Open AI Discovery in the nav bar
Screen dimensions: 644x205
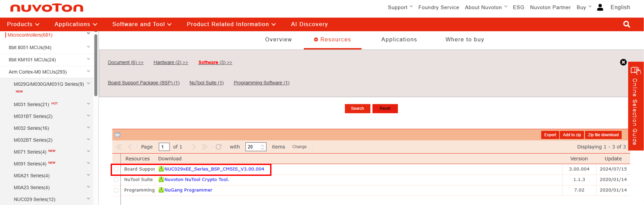pos(309,24)
